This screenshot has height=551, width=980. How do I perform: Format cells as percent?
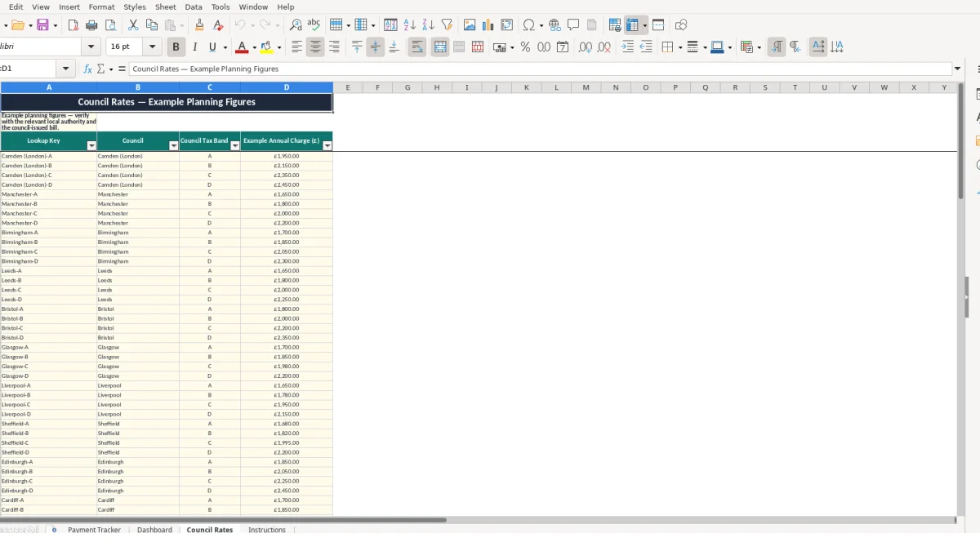(525, 47)
